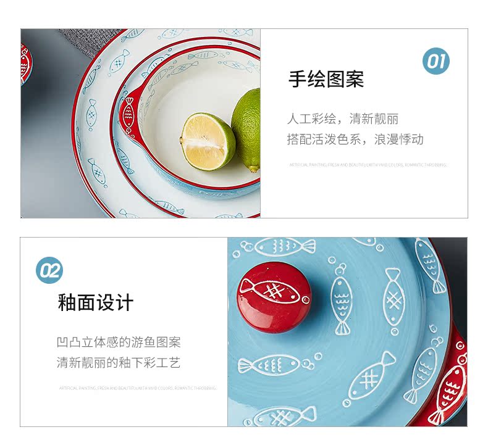This screenshot has height=448, width=488.
Task: Click the small English caption under section 02
Action: point(138,388)
